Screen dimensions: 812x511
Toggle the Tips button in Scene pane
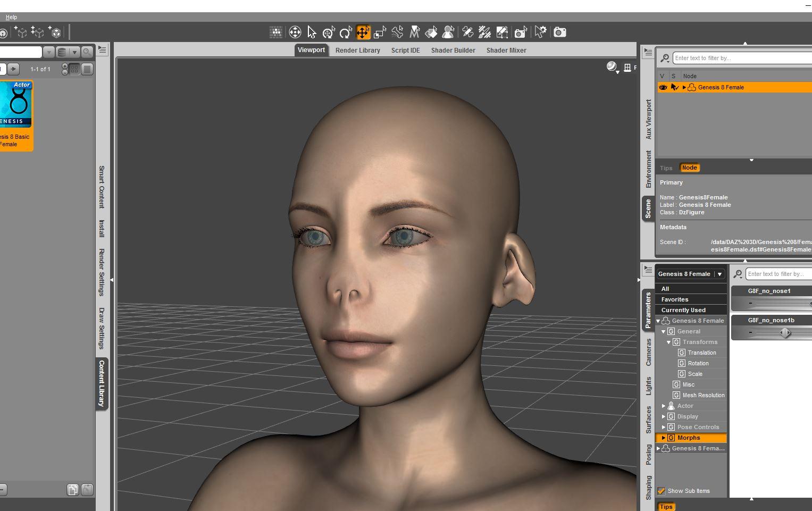click(x=666, y=168)
